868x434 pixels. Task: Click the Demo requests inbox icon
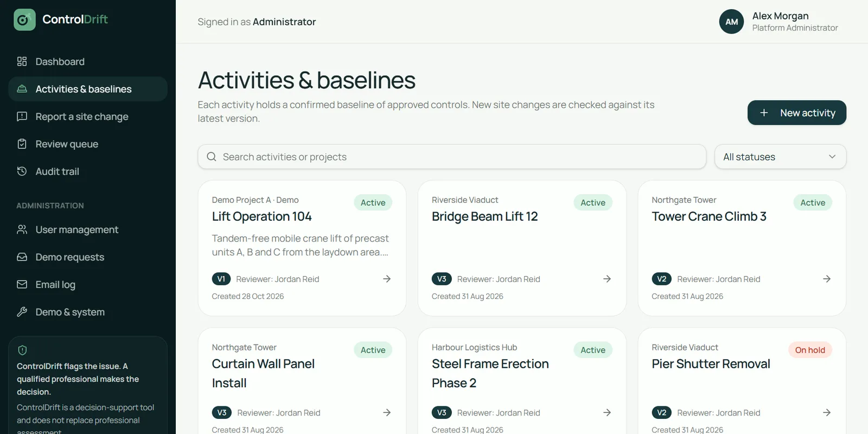(x=22, y=257)
